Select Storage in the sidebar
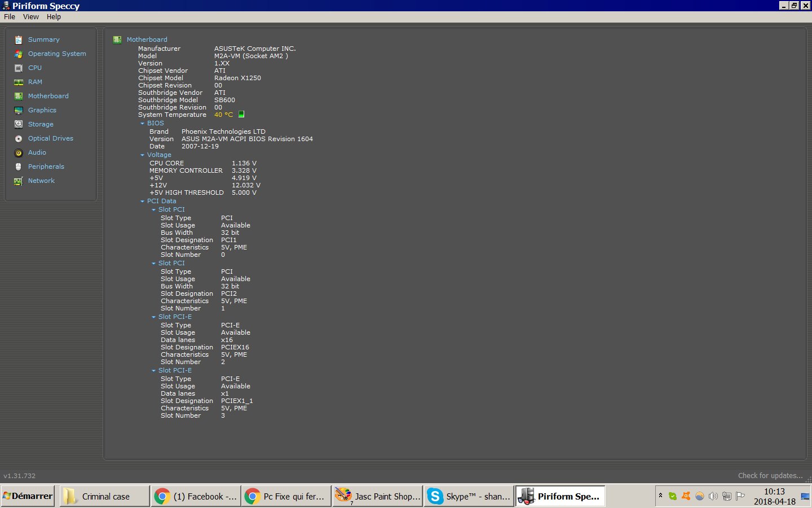The height and width of the screenshot is (508, 812). (41, 124)
